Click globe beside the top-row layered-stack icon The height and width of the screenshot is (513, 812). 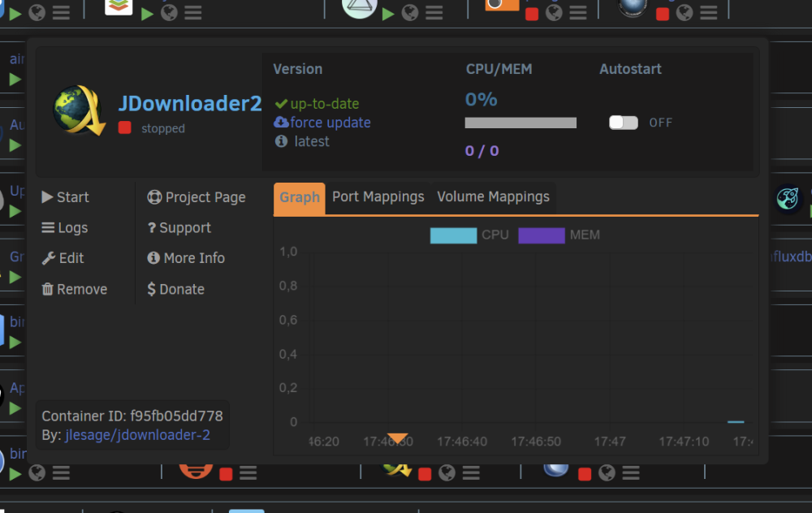(170, 12)
